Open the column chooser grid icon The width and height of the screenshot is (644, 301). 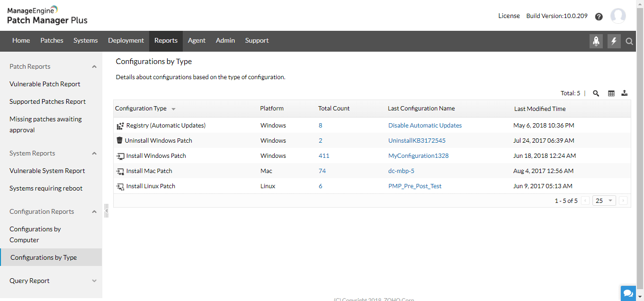pos(611,93)
